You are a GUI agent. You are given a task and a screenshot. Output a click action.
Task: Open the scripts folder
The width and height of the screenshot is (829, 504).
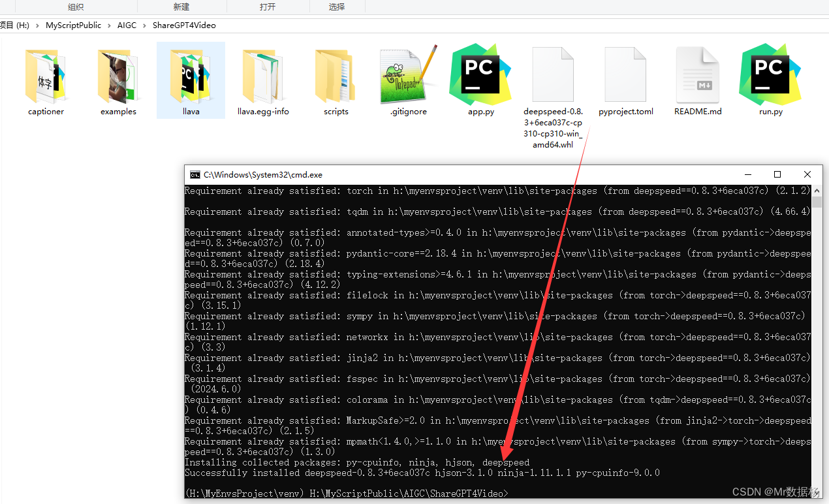point(336,75)
